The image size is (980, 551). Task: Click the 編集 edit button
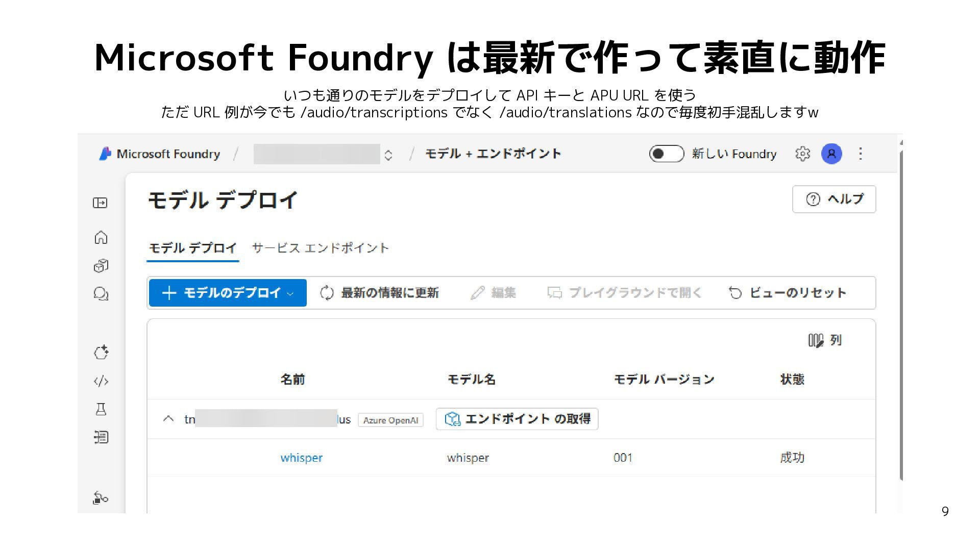click(x=493, y=293)
